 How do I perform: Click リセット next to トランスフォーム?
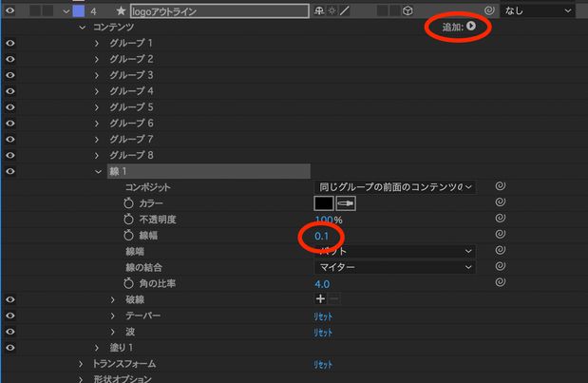323,364
